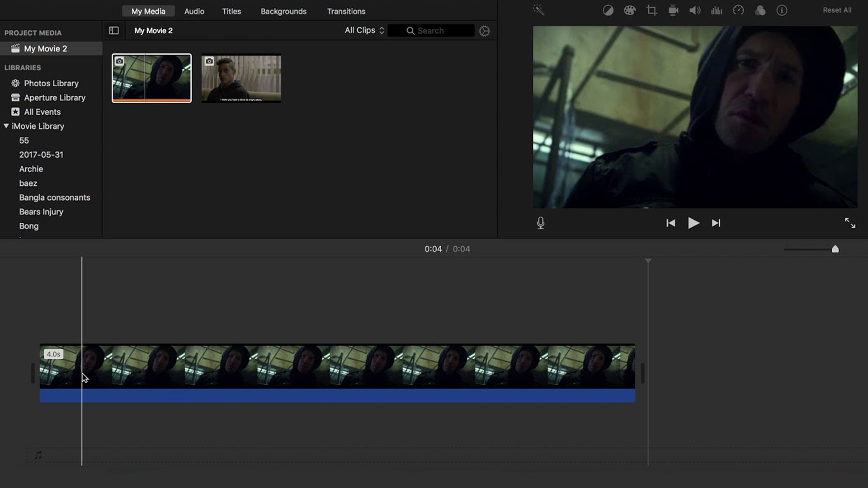The height and width of the screenshot is (488, 868).
Task: Open the stabilization camera tool
Action: click(x=673, y=10)
